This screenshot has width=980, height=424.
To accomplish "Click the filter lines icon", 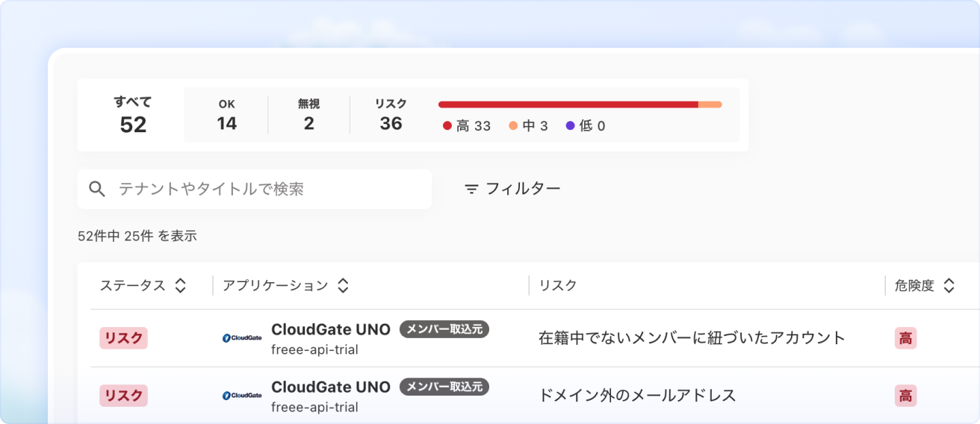I will click(471, 189).
